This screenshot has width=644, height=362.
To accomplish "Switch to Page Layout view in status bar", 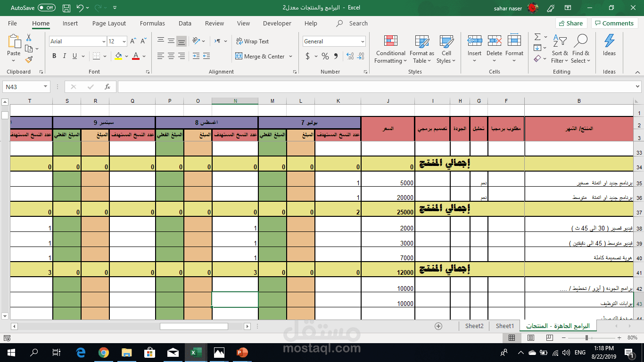I will pos(531,338).
